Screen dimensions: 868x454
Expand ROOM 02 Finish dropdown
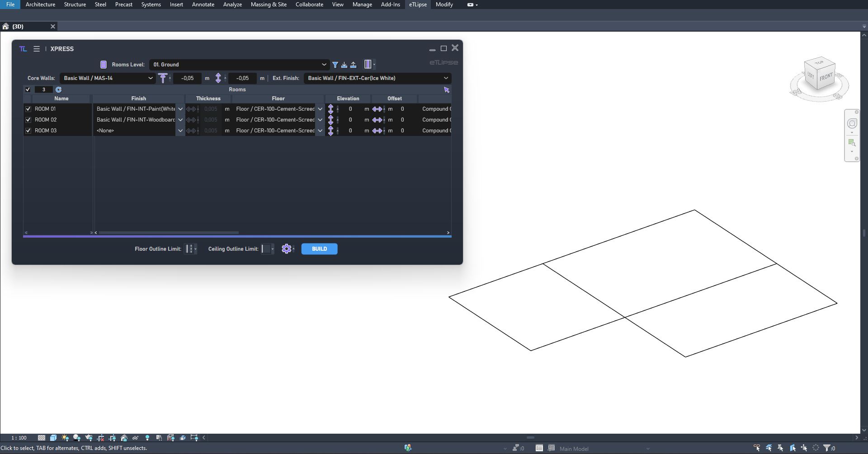point(180,120)
